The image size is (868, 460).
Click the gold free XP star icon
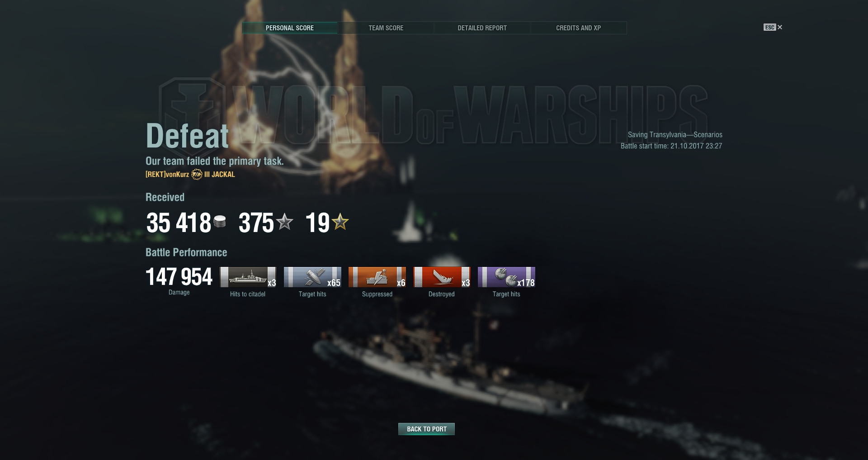pyautogui.click(x=340, y=222)
